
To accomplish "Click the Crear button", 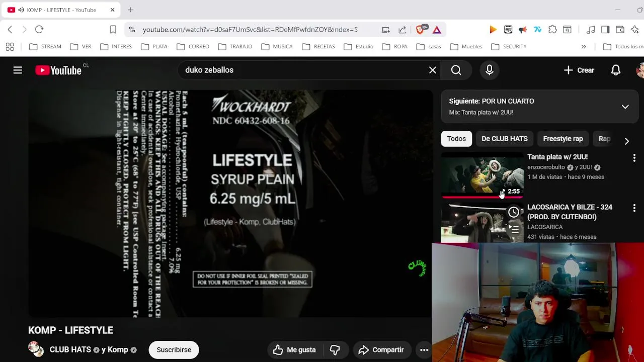I will pos(579,70).
